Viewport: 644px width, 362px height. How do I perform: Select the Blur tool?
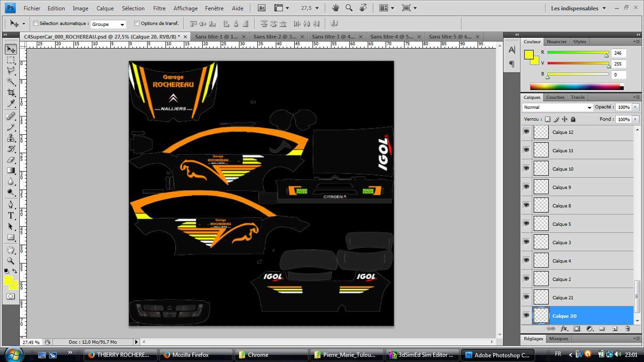(x=11, y=181)
